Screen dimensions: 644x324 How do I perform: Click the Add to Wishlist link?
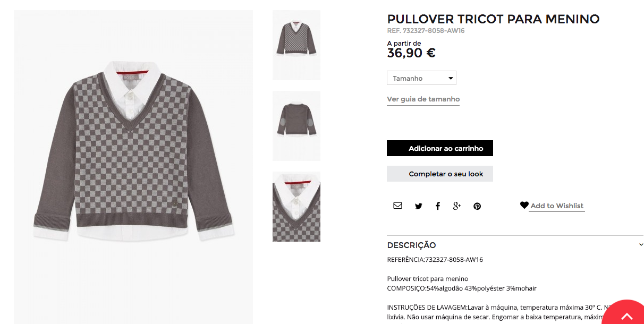pos(557,206)
